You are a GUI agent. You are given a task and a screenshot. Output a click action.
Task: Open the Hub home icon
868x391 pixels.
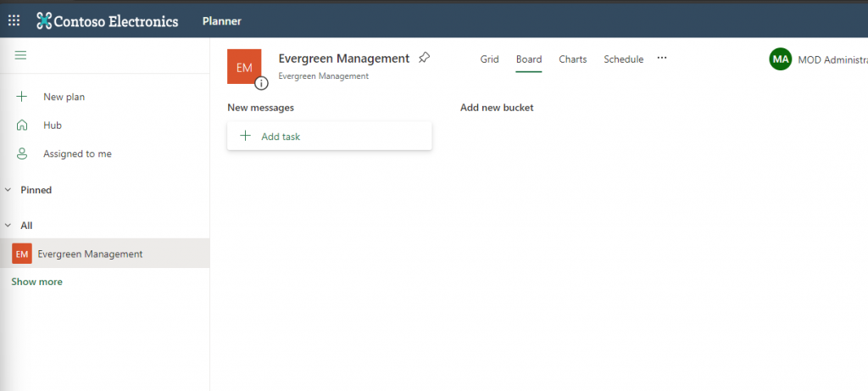click(22, 126)
